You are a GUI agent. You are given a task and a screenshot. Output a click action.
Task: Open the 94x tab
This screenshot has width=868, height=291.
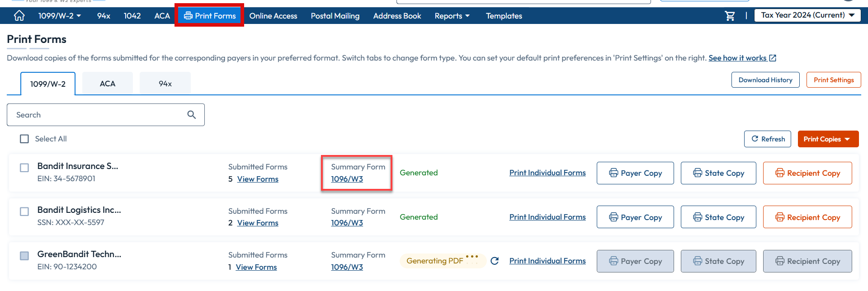click(165, 84)
